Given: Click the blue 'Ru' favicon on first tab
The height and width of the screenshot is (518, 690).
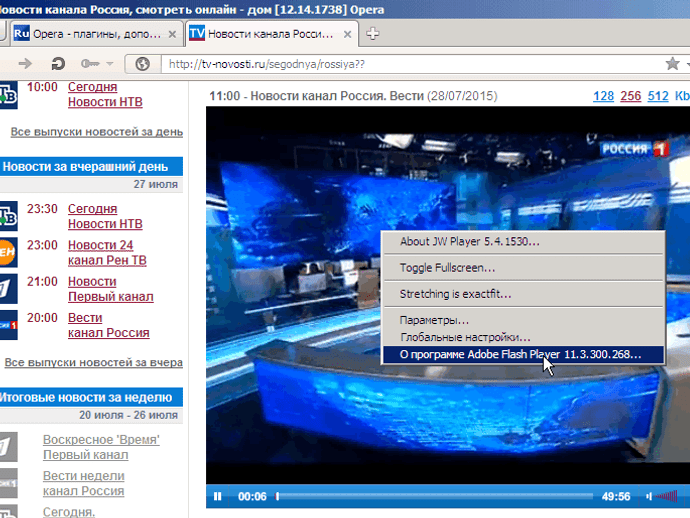Looking at the screenshot, I should click(x=22, y=33).
